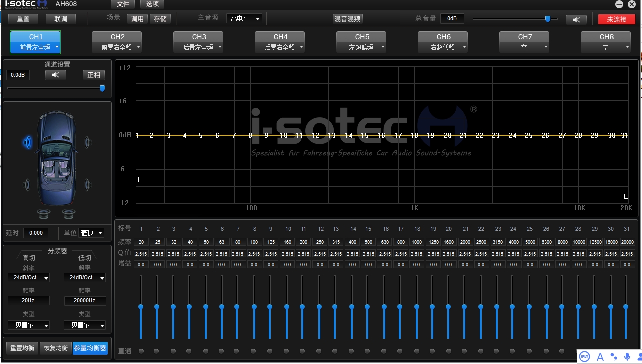642x364 pixels.
Task: Toggle bypass dot for EQ band 15
Action: [367, 351]
